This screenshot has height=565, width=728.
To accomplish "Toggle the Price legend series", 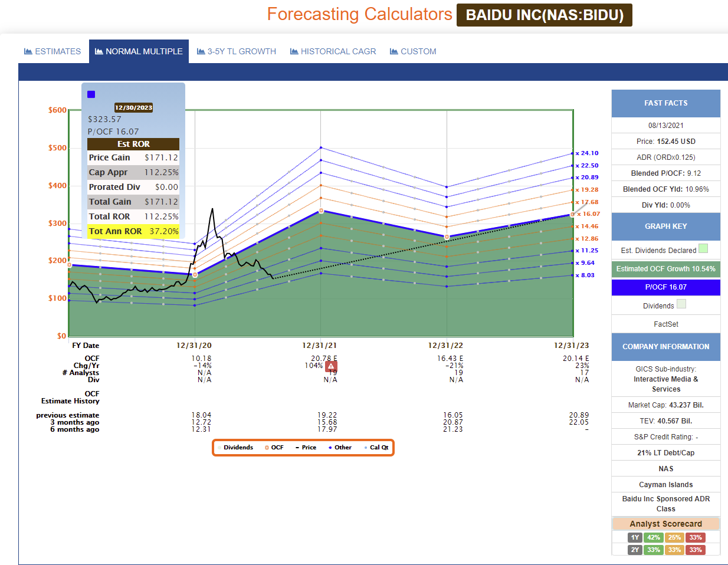I will coord(306,448).
